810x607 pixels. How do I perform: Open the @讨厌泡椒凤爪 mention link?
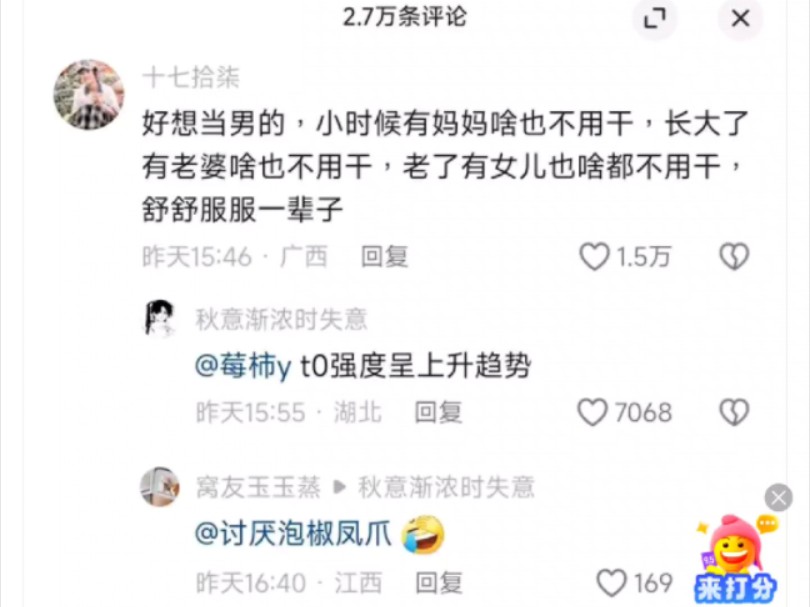[293, 533]
